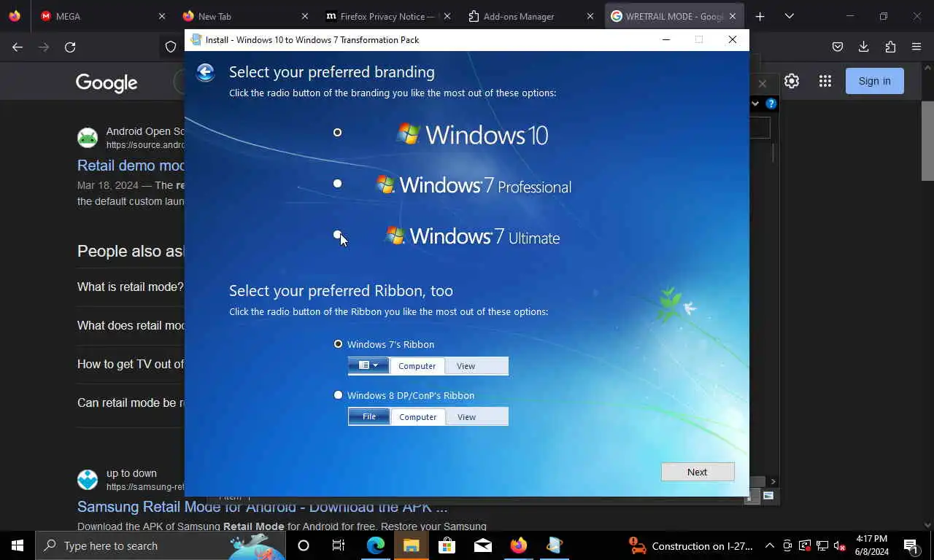Open Cortana circle icon on taskbar

304,545
